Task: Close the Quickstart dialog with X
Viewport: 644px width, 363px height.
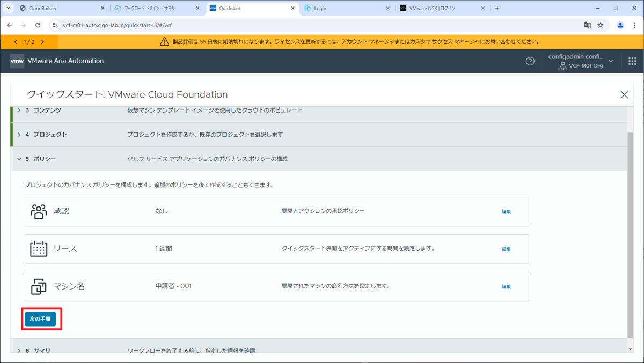Action: [x=624, y=94]
